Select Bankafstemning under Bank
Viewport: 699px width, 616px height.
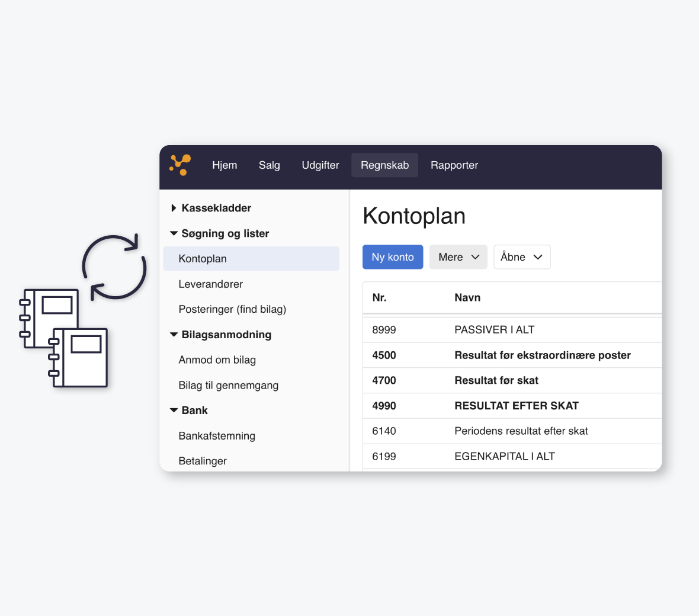click(217, 435)
